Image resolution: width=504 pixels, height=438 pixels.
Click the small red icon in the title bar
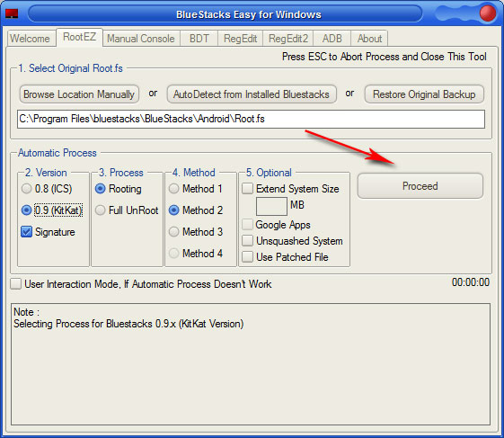(12, 13)
